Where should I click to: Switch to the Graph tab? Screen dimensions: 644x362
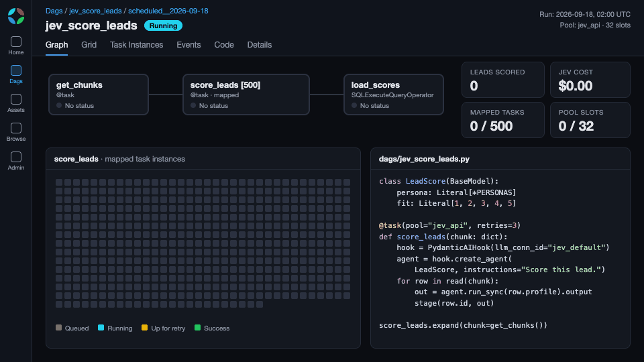tap(56, 45)
